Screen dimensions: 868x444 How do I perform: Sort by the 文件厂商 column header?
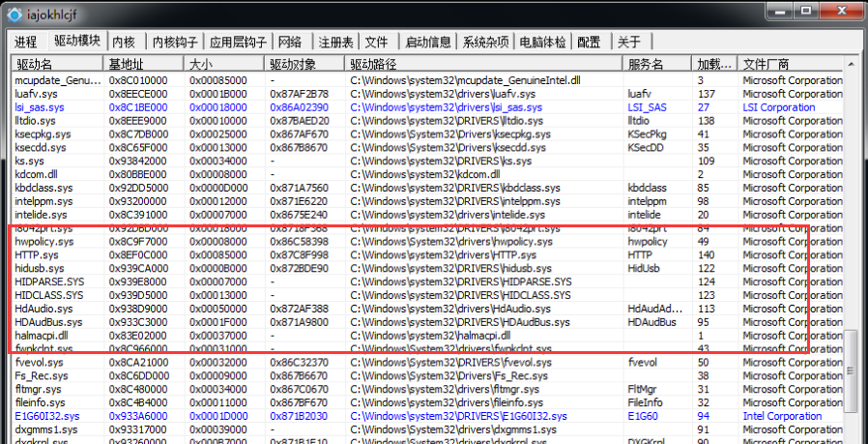(x=791, y=64)
